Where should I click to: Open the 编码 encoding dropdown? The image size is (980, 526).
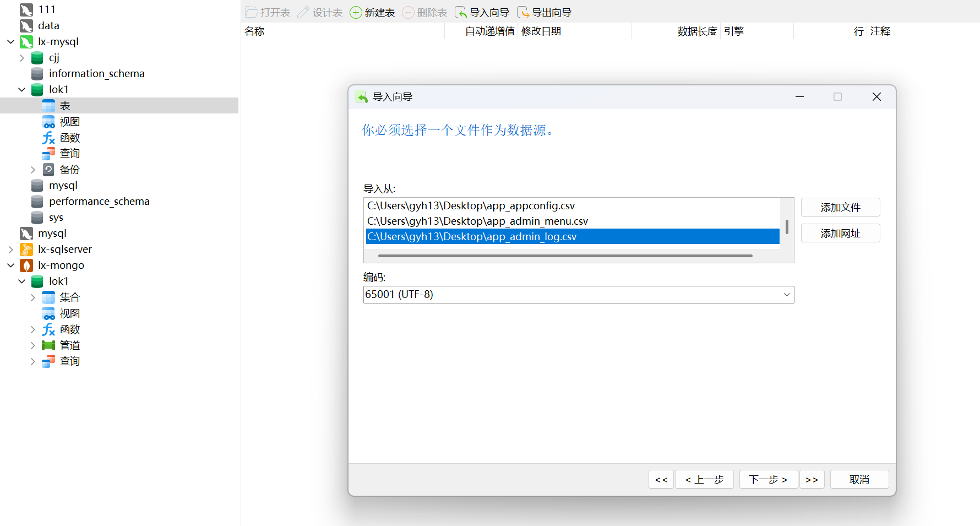pos(787,295)
